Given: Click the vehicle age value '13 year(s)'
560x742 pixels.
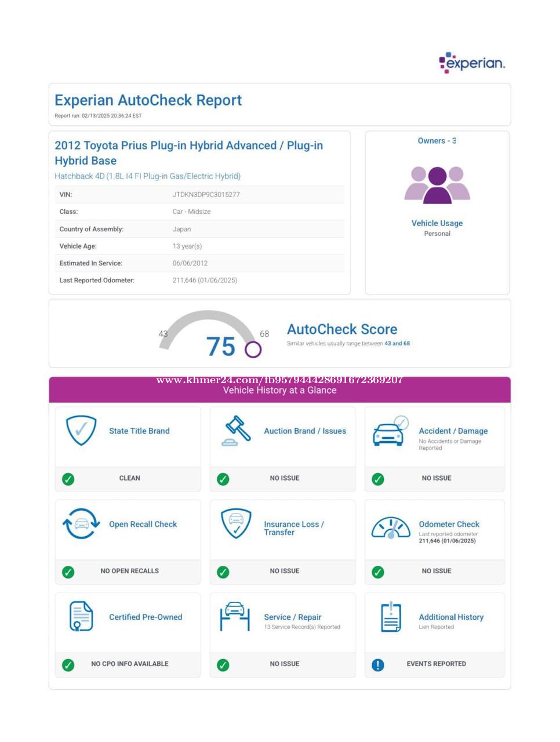Looking at the screenshot, I should coord(187,246).
